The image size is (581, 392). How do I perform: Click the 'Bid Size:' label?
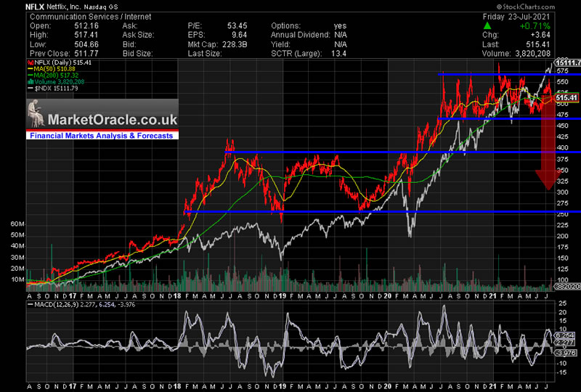click(137, 53)
